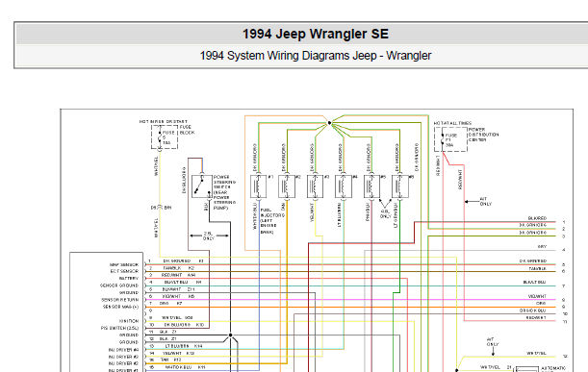Click the wire splice dot above the injectors

pos(329,123)
